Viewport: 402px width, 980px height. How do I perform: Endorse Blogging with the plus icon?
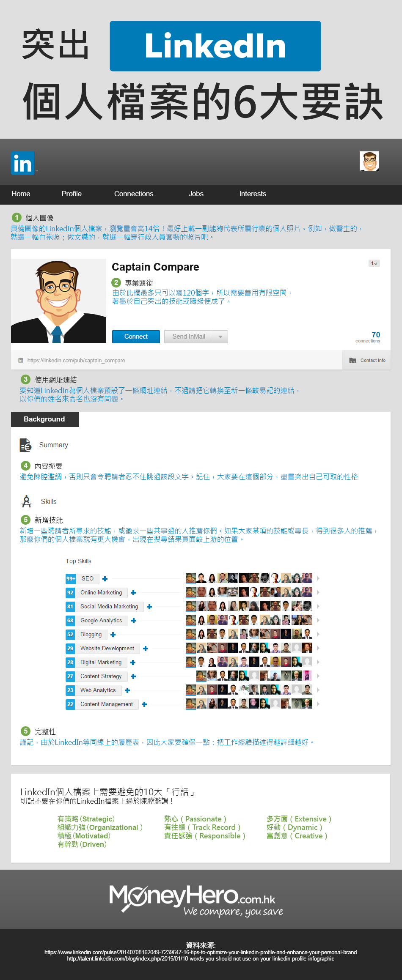113,635
